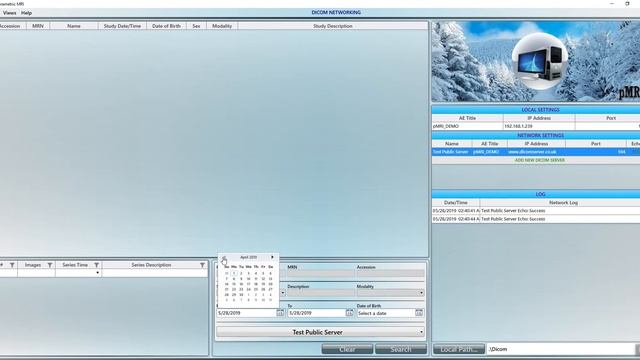Image resolution: width=640 pixels, height=360 pixels.
Task: Click the Local Path... button
Action: click(459, 349)
